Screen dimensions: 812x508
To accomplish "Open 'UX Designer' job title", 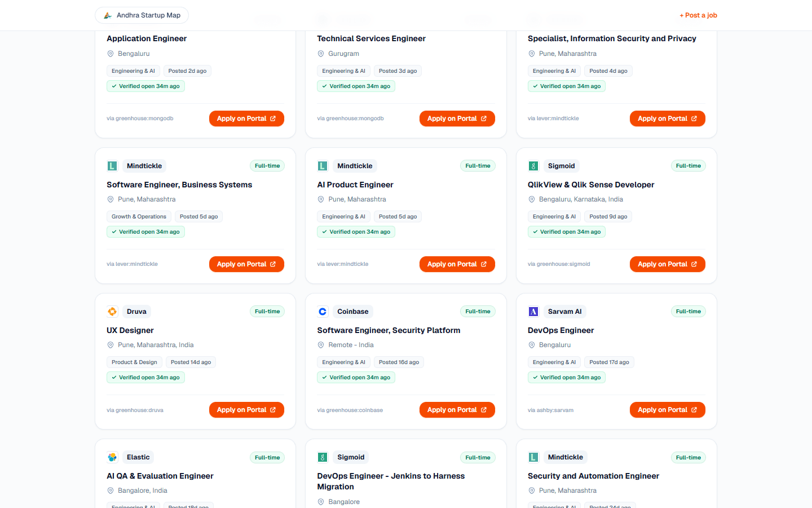I will click(x=130, y=330).
